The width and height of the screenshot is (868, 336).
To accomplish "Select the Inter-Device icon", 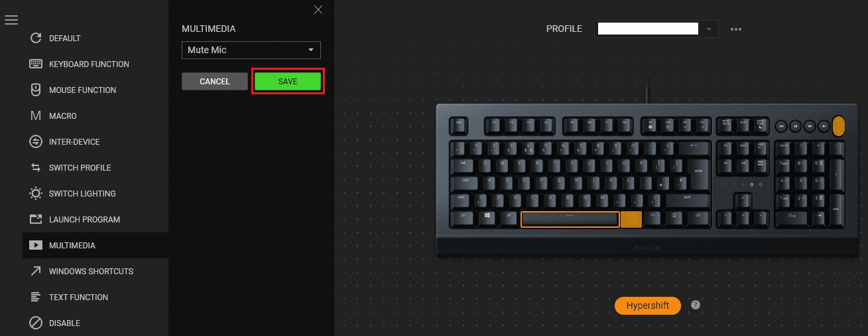I will [36, 141].
